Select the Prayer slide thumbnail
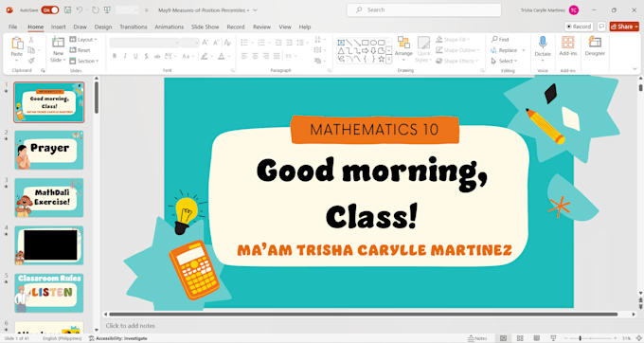Screen dimensions: 644x343 [x=49, y=150]
